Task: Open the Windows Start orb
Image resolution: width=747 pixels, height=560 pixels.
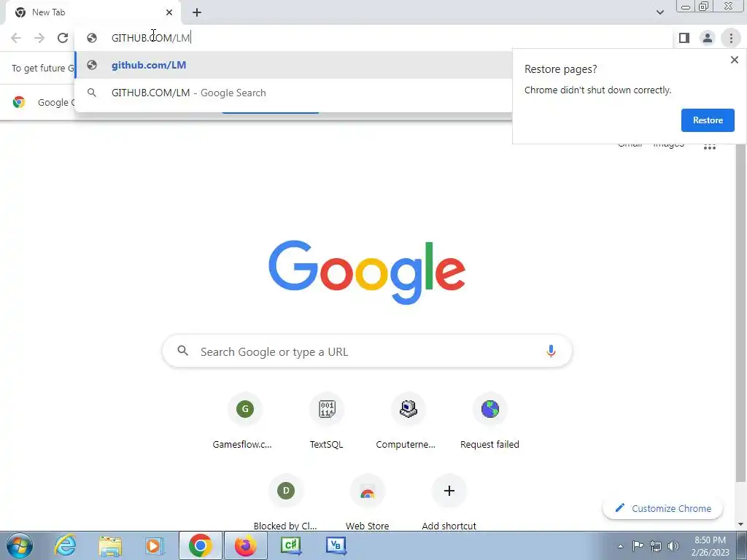Action: point(19,545)
